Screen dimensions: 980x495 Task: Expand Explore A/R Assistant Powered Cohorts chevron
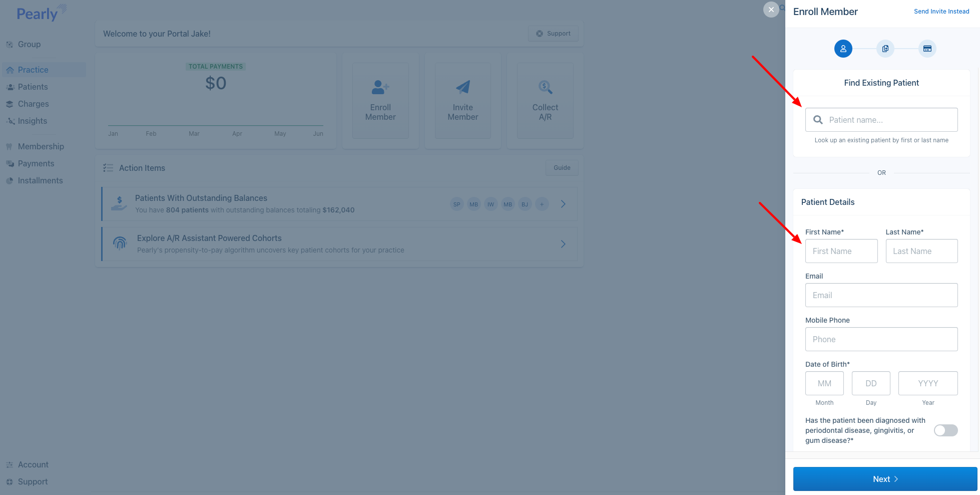563,244
